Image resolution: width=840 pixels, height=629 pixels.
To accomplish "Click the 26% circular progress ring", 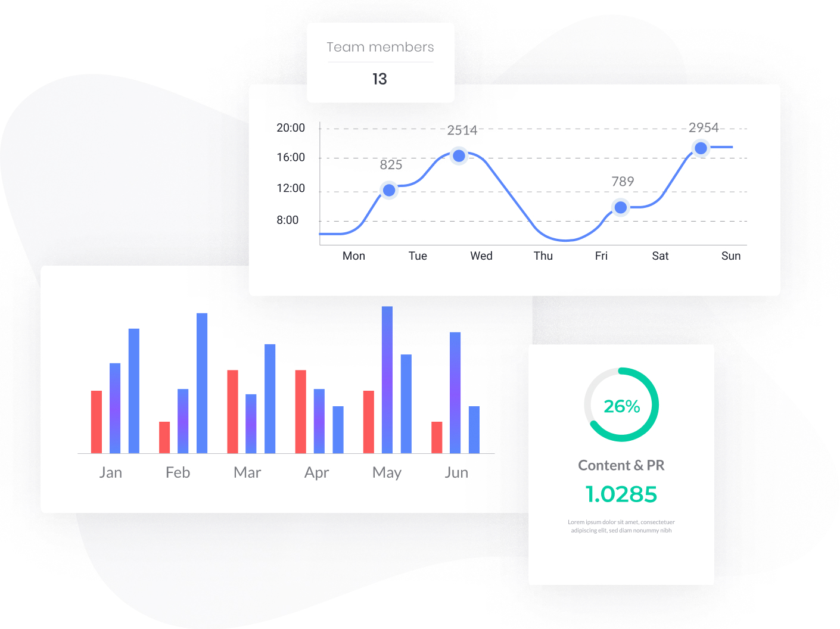I will click(621, 405).
